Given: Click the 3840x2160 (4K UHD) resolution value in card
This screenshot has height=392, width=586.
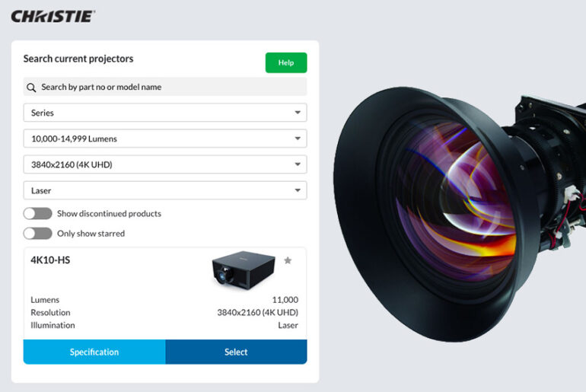Looking at the screenshot, I should coord(258,312).
